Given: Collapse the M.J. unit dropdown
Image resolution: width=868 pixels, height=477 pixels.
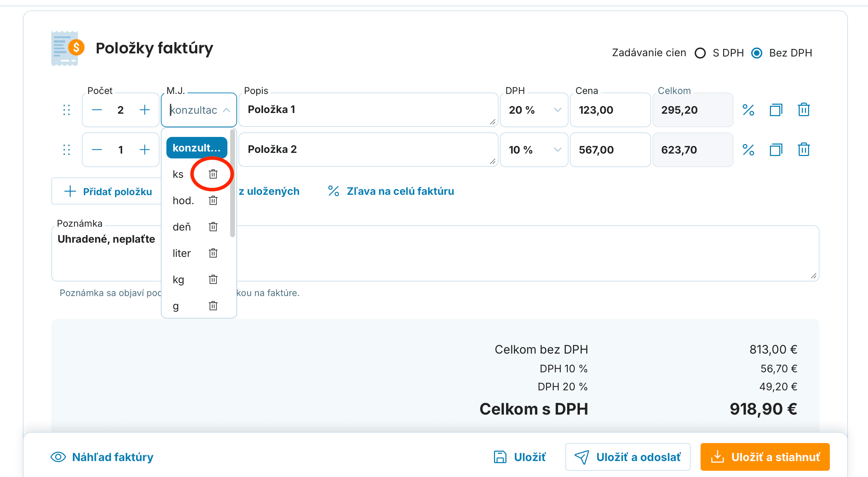Looking at the screenshot, I should click(227, 110).
